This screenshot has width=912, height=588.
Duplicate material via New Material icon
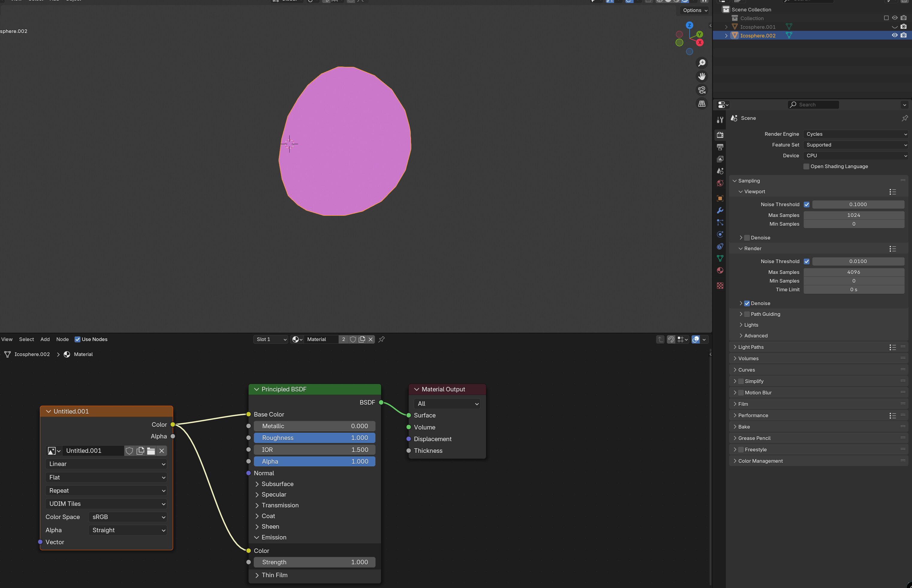coord(362,340)
